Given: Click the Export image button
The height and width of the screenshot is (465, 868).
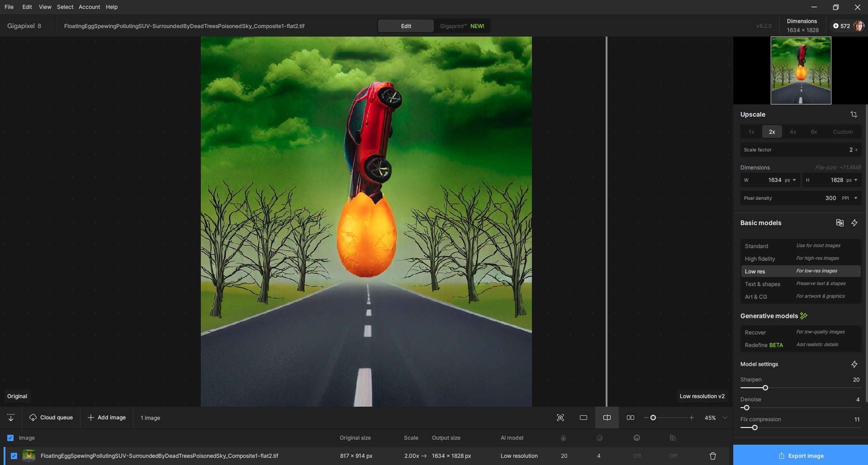Looking at the screenshot, I should click(x=801, y=456).
